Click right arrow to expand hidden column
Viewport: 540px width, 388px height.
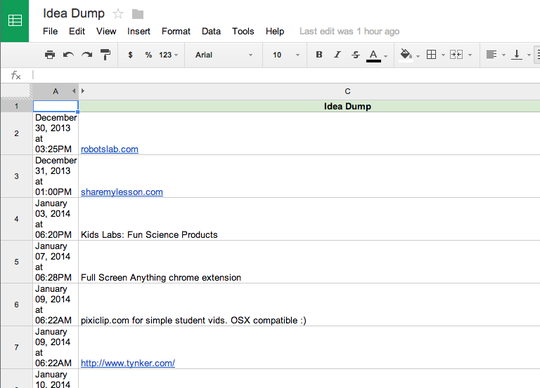click(83, 91)
